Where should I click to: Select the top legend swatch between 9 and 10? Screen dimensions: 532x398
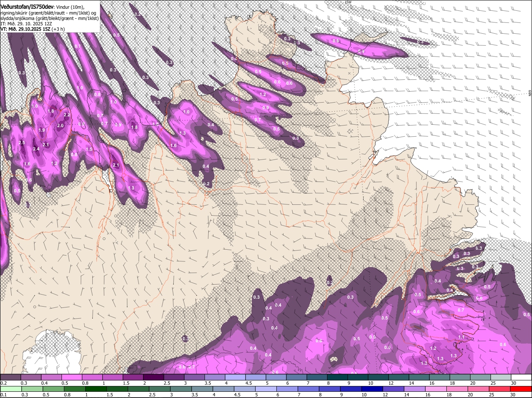[x=358, y=377]
